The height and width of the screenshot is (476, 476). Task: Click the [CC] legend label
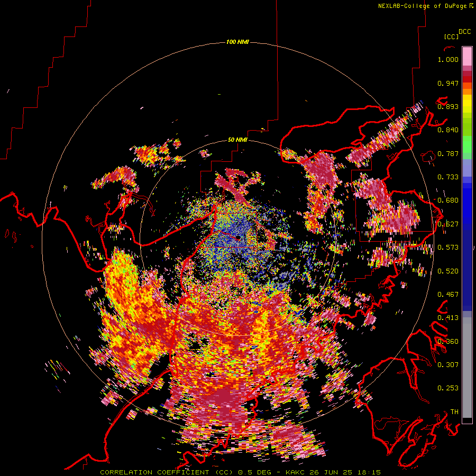click(x=451, y=36)
